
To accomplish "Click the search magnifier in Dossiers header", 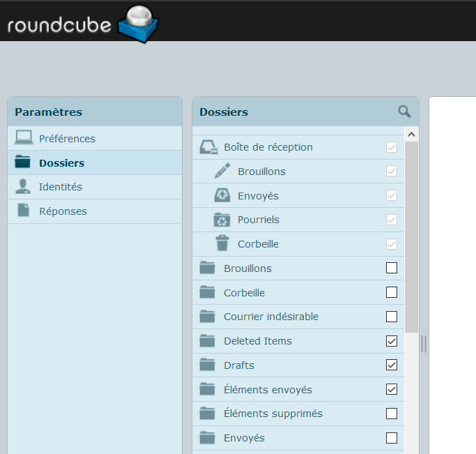I will click(x=404, y=112).
